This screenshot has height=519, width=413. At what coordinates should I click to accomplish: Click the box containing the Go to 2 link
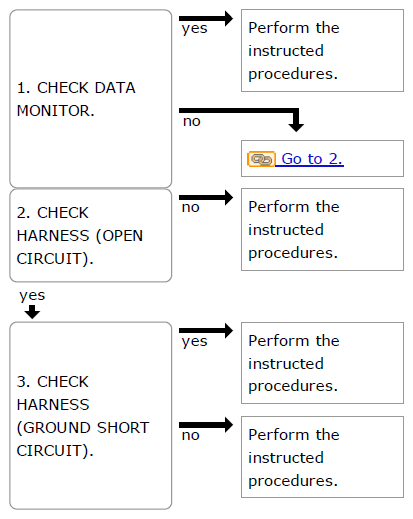click(322, 159)
